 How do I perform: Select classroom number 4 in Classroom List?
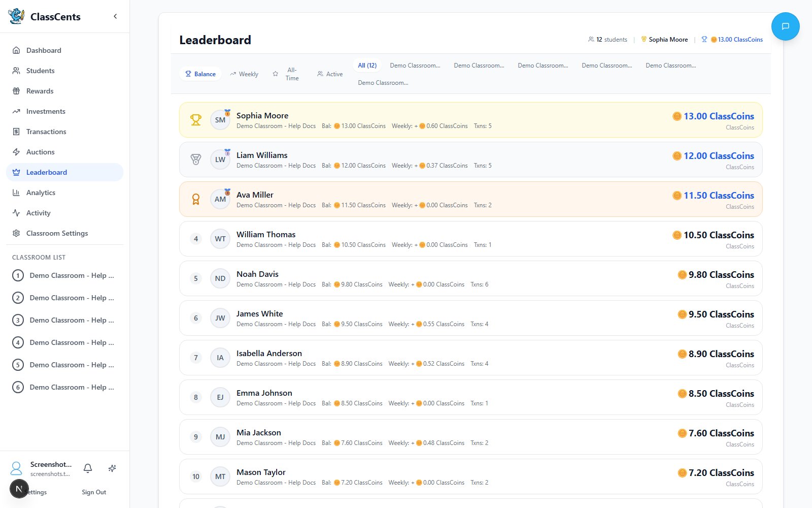pos(64,342)
